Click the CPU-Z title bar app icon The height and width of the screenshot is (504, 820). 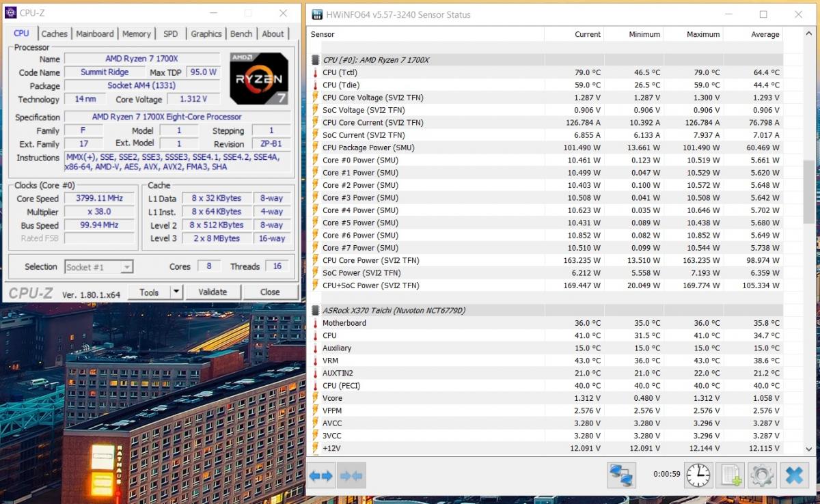click(11, 13)
